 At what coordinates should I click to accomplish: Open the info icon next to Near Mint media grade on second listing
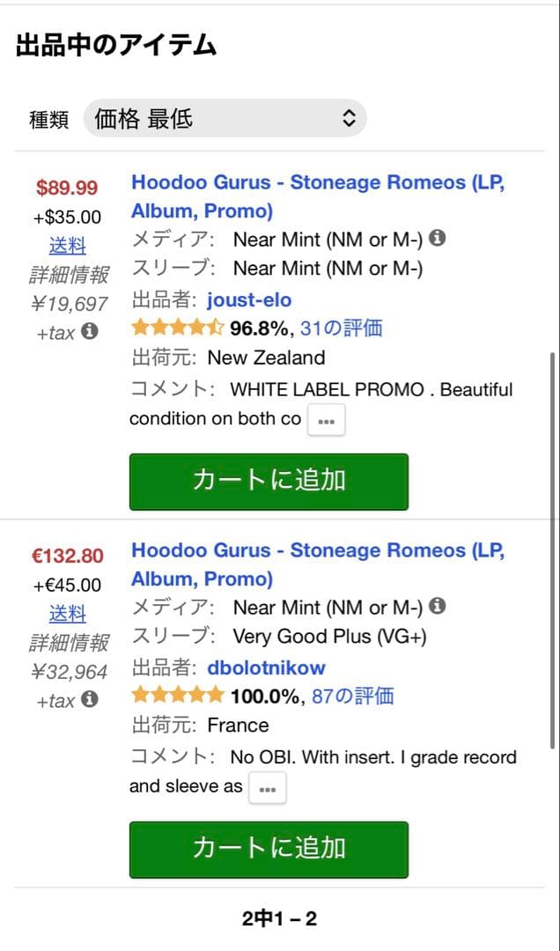coord(437,605)
